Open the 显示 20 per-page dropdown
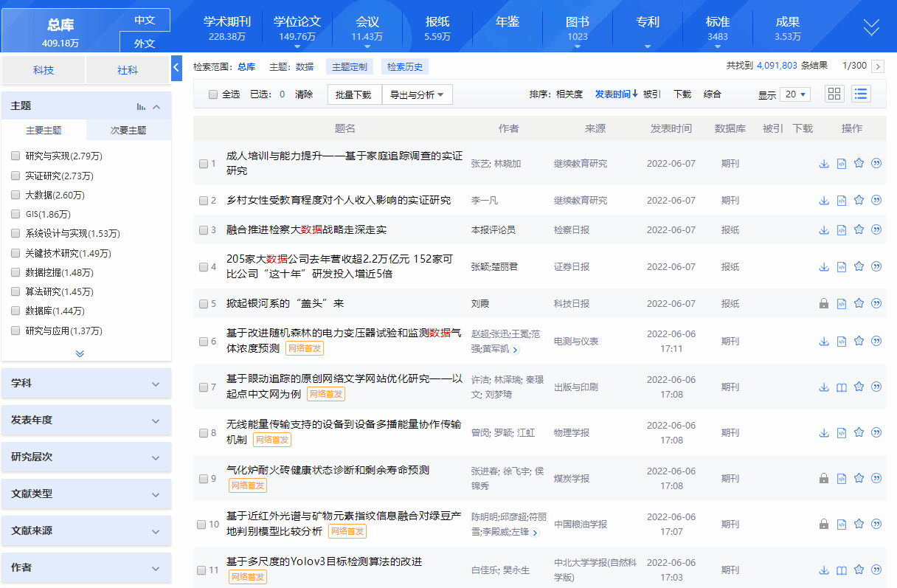The height and width of the screenshot is (588, 897). pos(796,94)
